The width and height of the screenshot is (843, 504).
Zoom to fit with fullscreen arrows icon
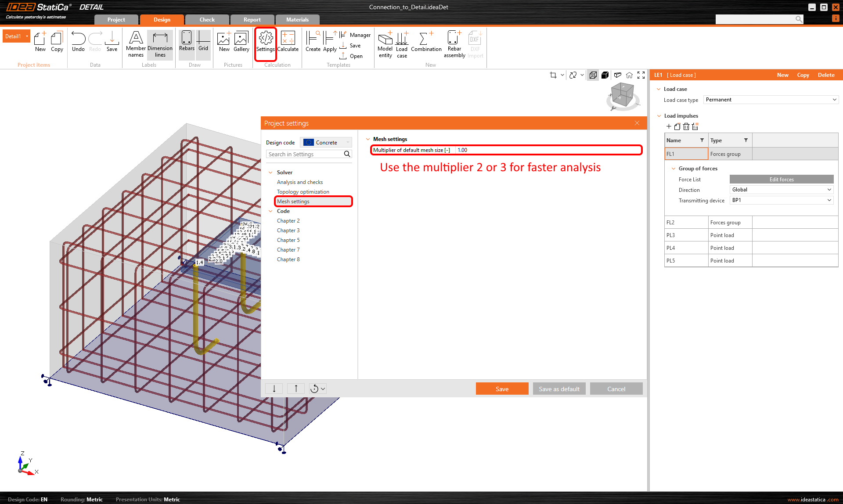tap(641, 75)
